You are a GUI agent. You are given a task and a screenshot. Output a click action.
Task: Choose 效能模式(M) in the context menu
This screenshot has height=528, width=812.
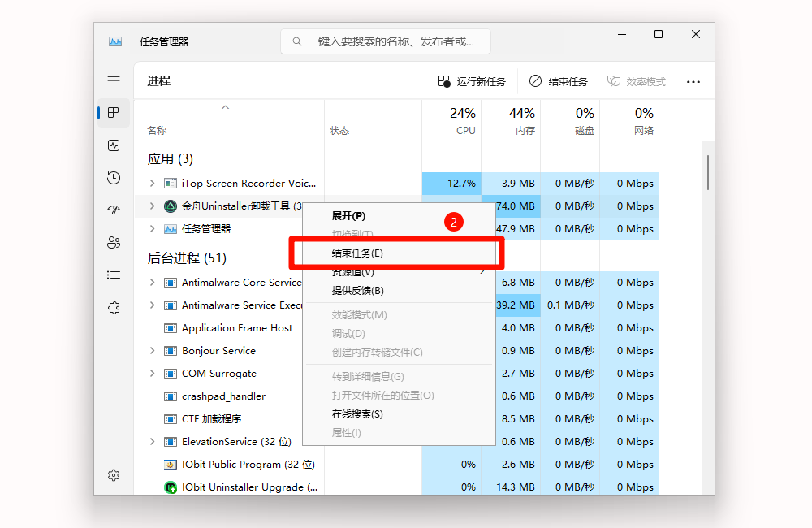(x=398, y=315)
